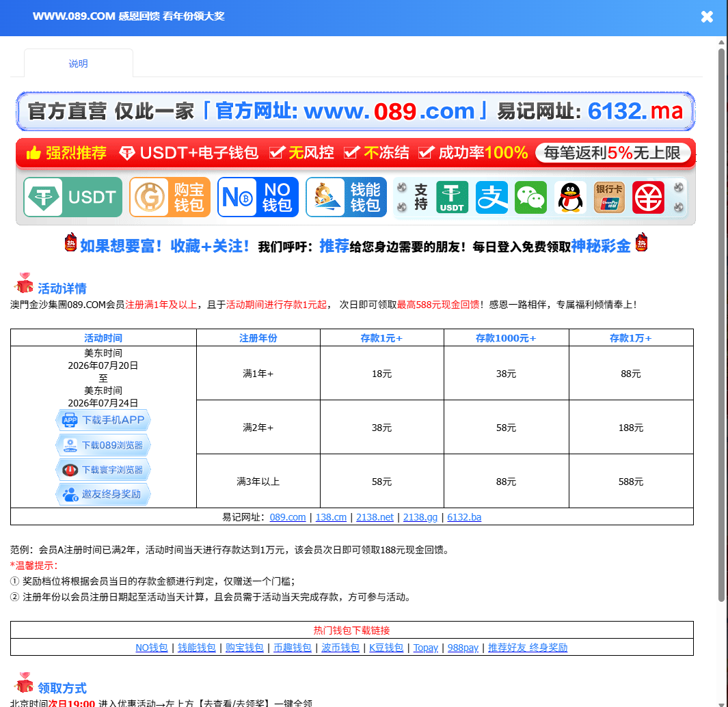This screenshot has width=728, height=707.
Task: Click the WeChat payment icon
Action: click(530, 197)
